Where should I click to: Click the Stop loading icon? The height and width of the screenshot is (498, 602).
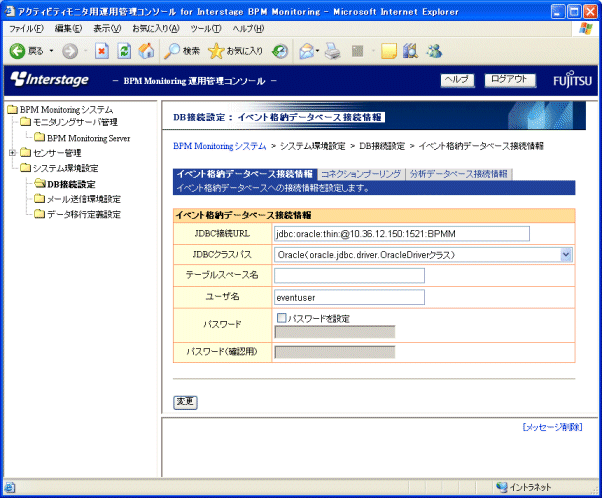pos(102,51)
